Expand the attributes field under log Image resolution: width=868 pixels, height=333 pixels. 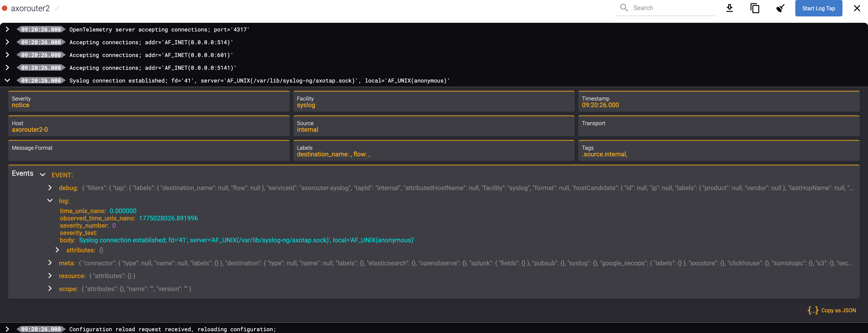[57, 250]
